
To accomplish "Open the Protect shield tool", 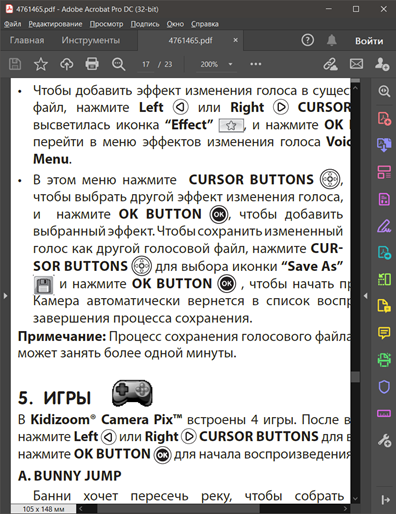I will point(384,387).
